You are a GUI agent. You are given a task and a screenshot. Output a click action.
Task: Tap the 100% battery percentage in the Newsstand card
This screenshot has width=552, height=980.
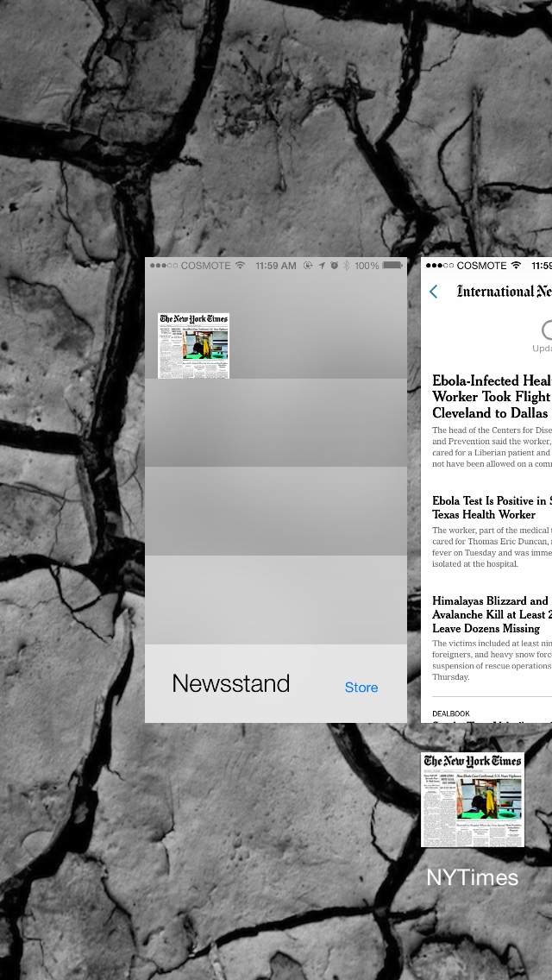coord(367,265)
